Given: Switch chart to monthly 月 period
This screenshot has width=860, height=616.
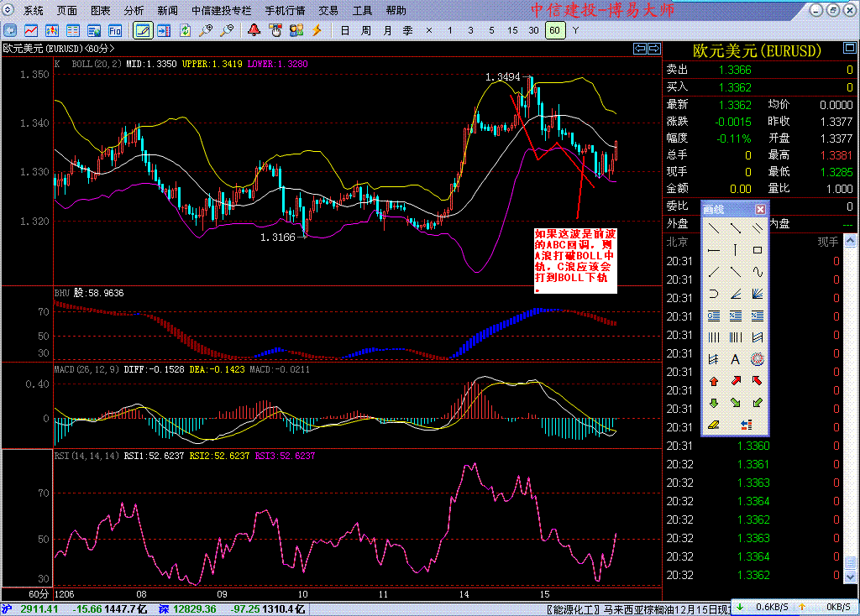Looking at the screenshot, I should (x=387, y=31).
